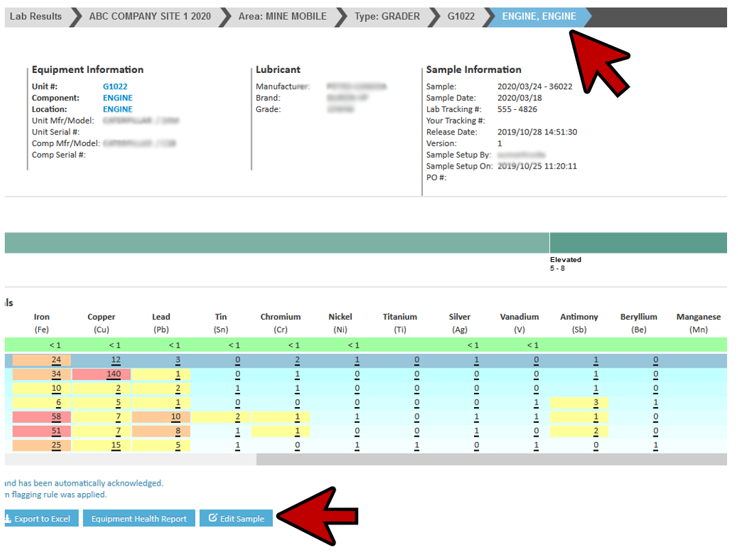Click the Edit Sample button
Screen dimensions: 738x560
pyautogui.click(x=236, y=518)
